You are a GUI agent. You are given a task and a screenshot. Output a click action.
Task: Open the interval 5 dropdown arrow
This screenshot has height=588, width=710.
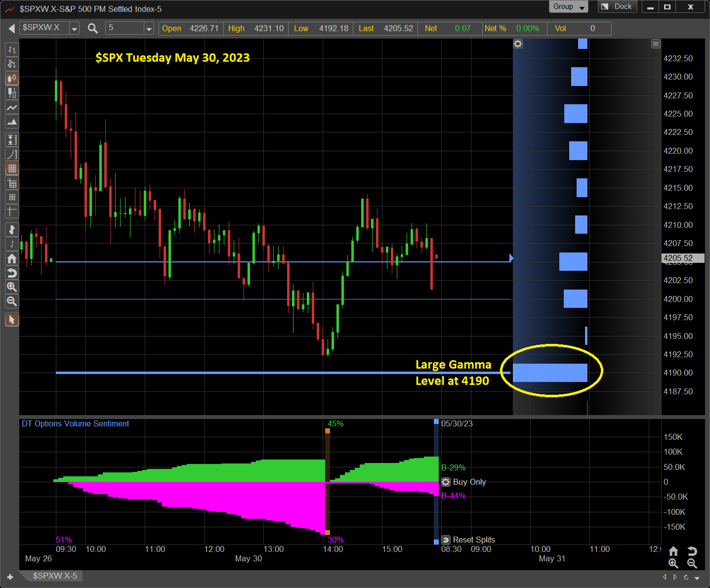(149, 29)
